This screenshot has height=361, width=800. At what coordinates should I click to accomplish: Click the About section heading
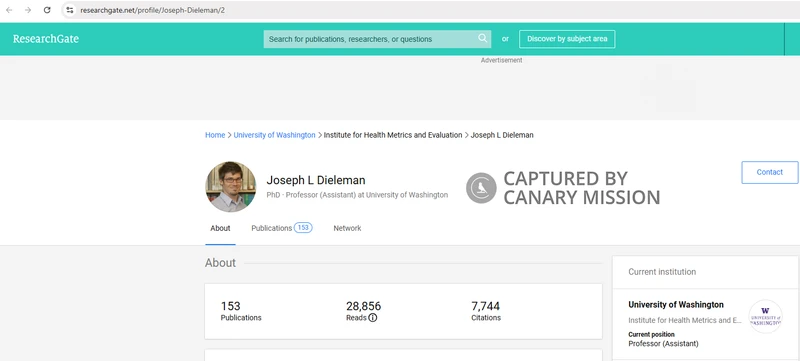220,263
